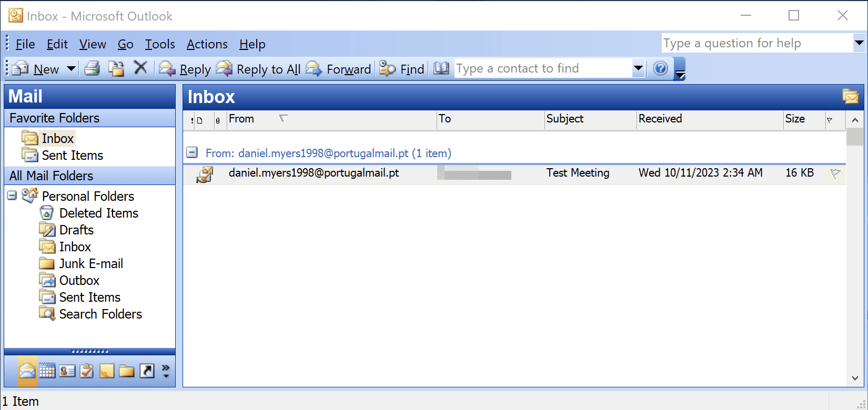
Task: Open Inbox under Personal Folders
Action: tap(65, 247)
